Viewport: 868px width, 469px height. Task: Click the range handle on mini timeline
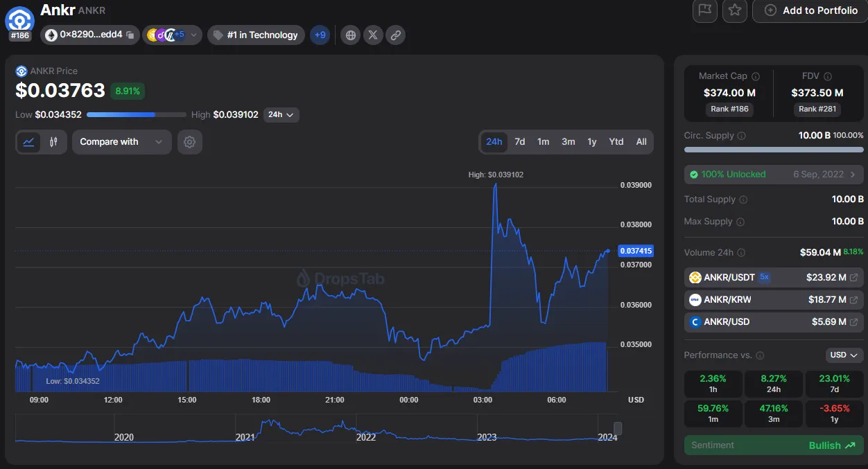618,429
